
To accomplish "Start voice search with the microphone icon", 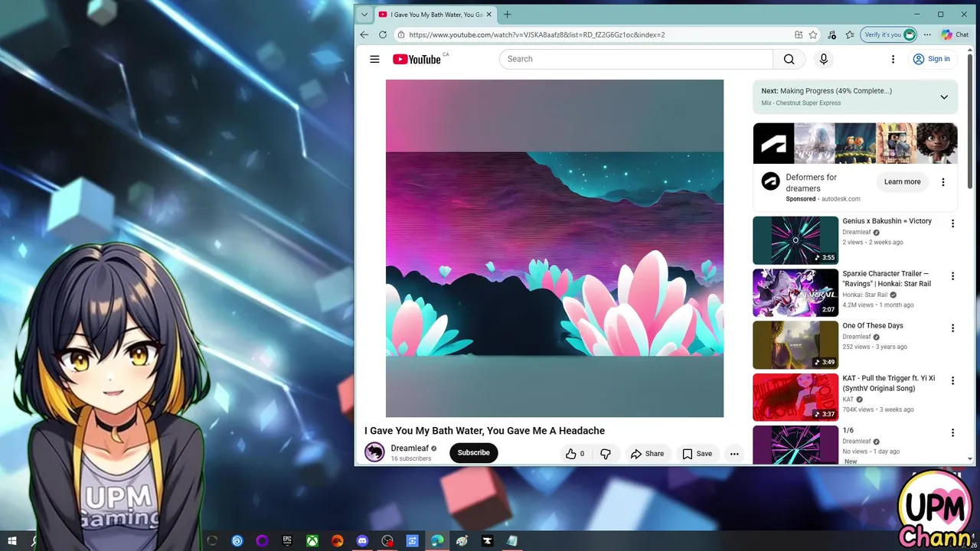I will point(824,59).
